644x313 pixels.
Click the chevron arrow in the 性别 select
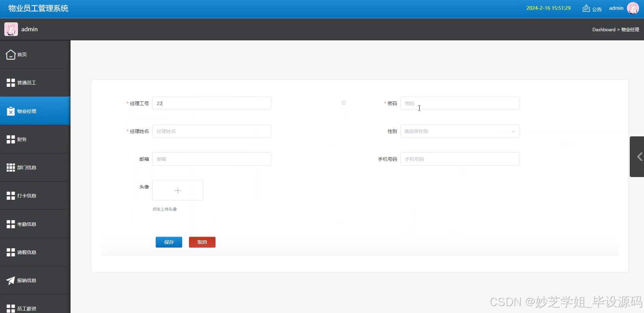513,131
